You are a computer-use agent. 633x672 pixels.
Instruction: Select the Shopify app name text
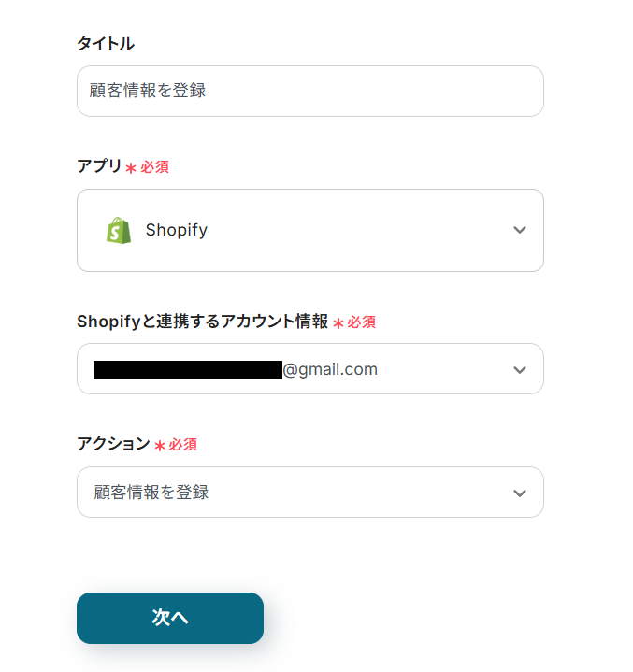[x=177, y=230]
